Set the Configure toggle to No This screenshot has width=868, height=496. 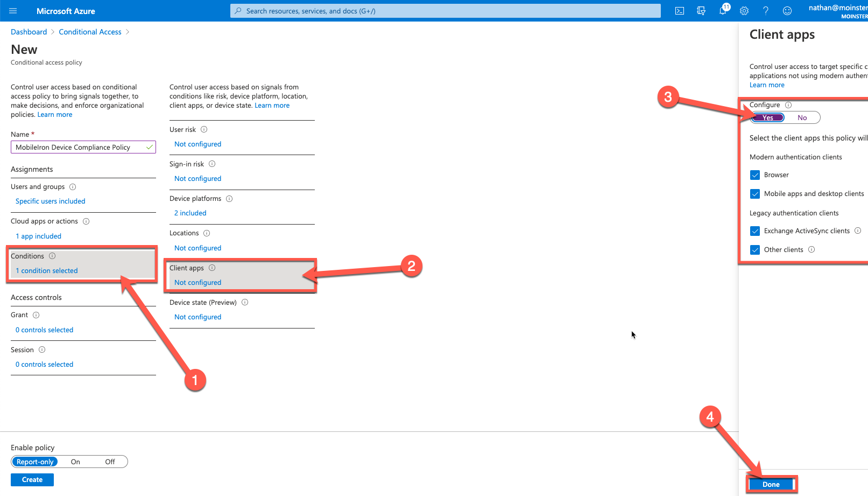[x=802, y=117]
